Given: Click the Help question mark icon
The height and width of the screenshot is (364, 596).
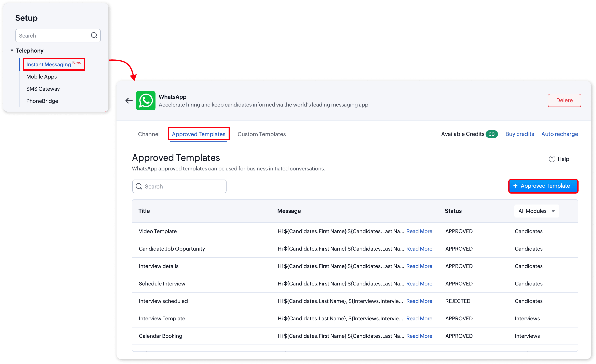Looking at the screenshot, I should [552, 159].
